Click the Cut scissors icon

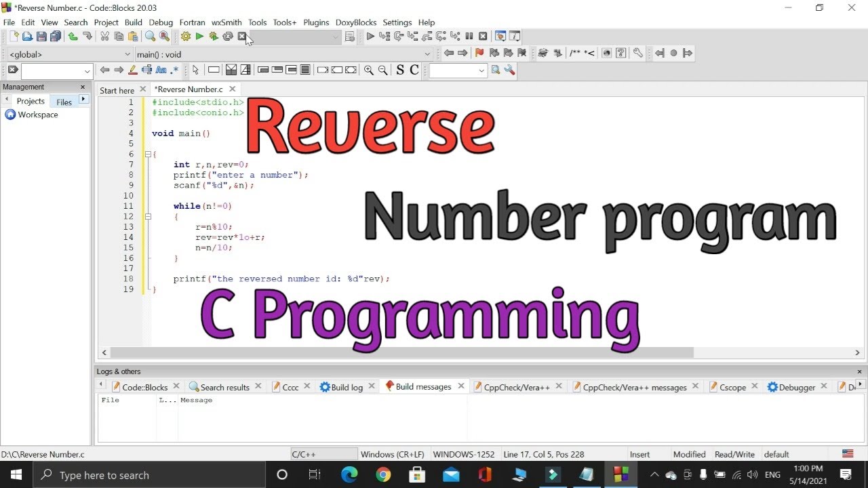[105, 37]
